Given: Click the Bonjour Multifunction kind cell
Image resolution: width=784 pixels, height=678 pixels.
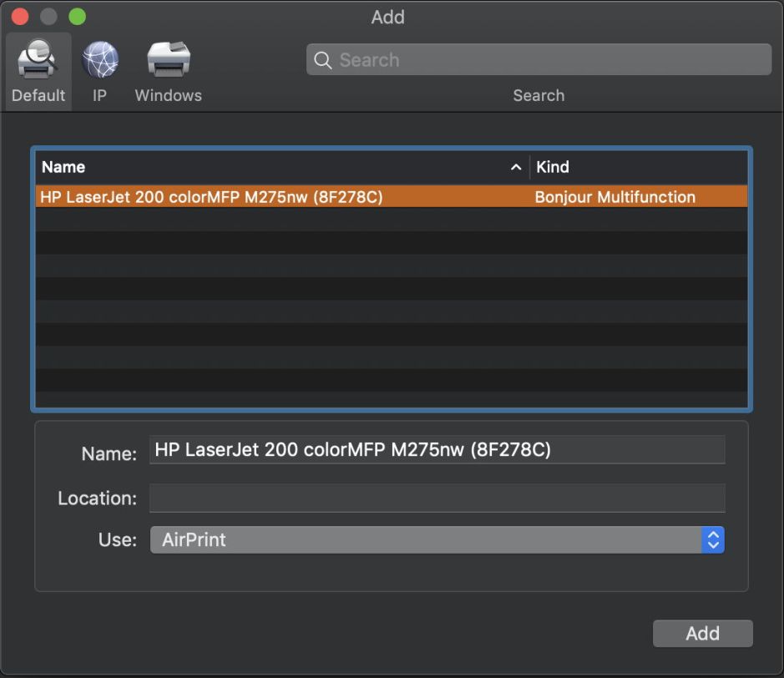Looking at the screenshot, I should coord(615,197).
